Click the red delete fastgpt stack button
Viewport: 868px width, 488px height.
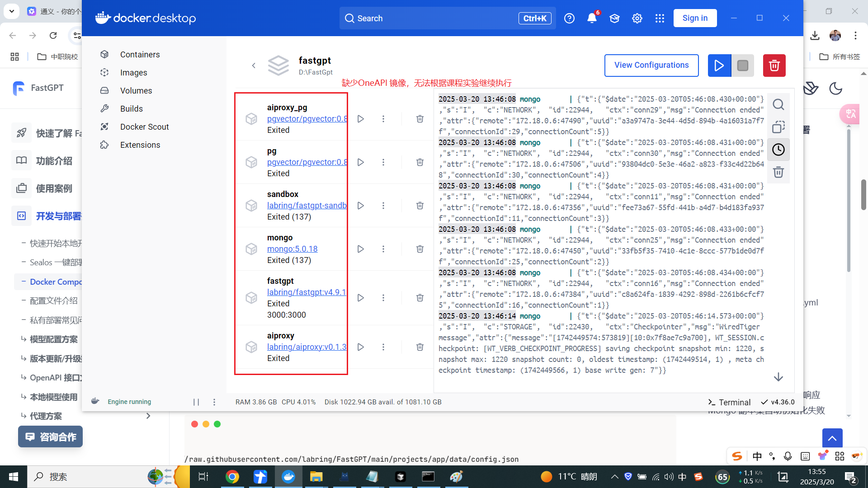[x=774, y=66]
